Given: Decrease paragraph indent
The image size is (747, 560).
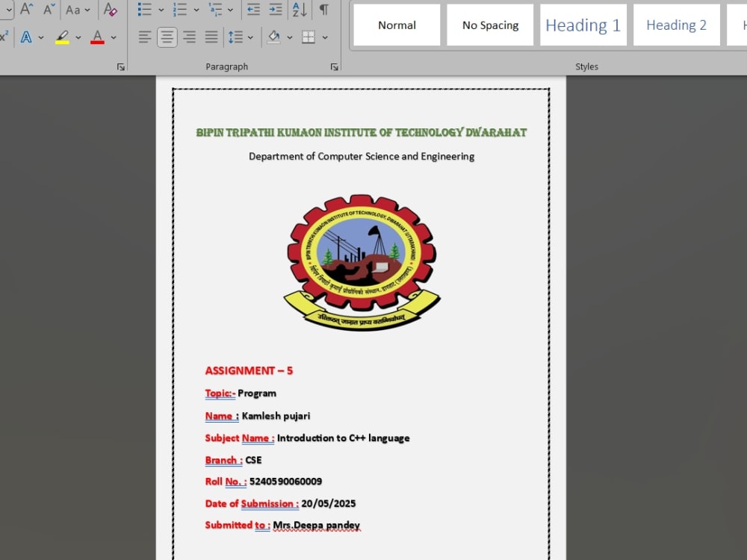Looking at the screenshot, I should point(253,10).
